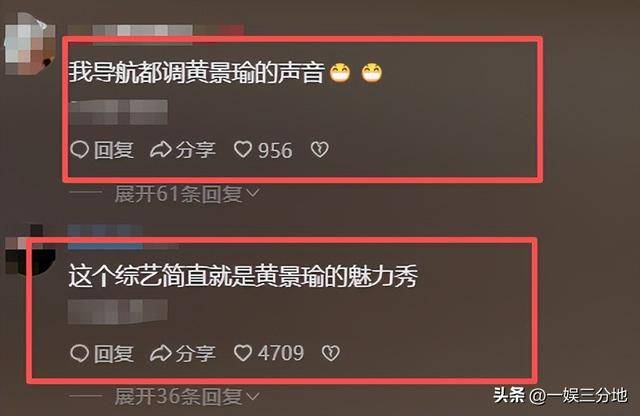This screenshot has height=416, width=640.
Task: Dislike first comment with broken heart icon
Action: pyautogui.click(x=320, y=150)
